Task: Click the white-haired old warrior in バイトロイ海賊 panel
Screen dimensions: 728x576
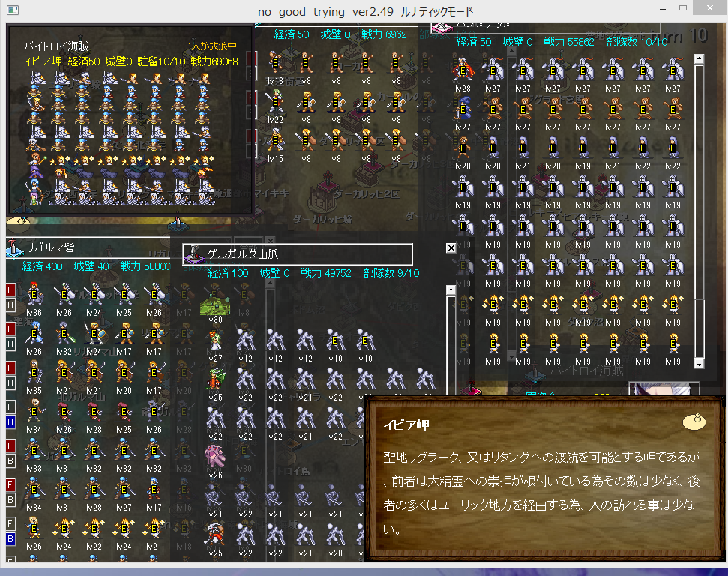Action: (x=34, y=144)
